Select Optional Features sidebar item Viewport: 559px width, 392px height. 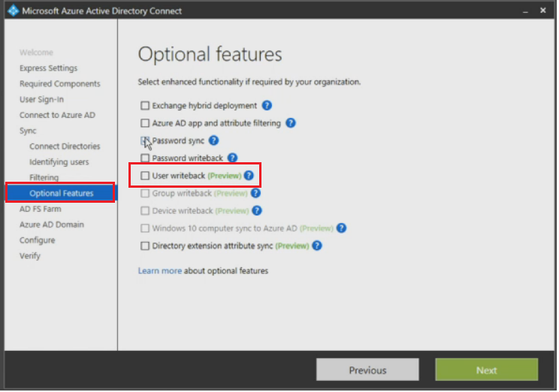60,193
